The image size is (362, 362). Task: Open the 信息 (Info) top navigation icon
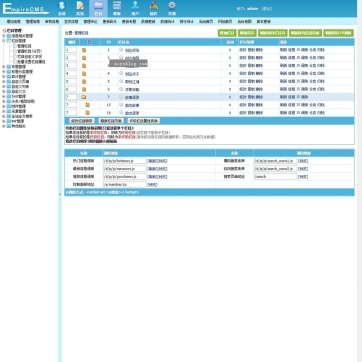(80, 9)
